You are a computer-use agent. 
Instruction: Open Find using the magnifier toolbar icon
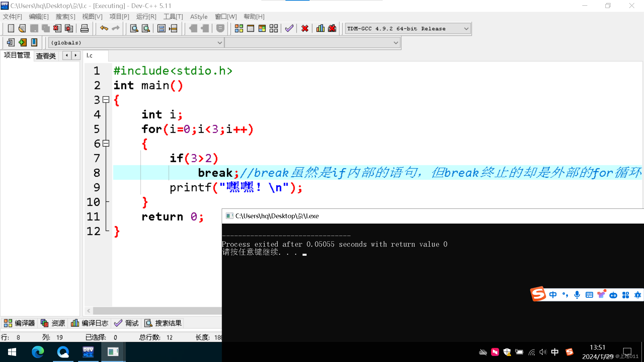point(134,28)
